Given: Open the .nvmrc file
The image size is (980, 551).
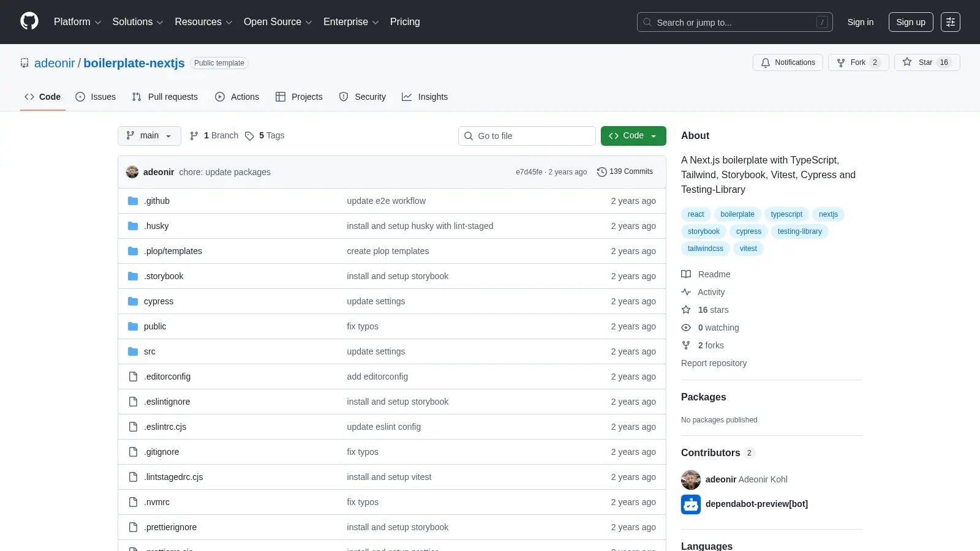Looking at the screenshot, I should (157, 502).
